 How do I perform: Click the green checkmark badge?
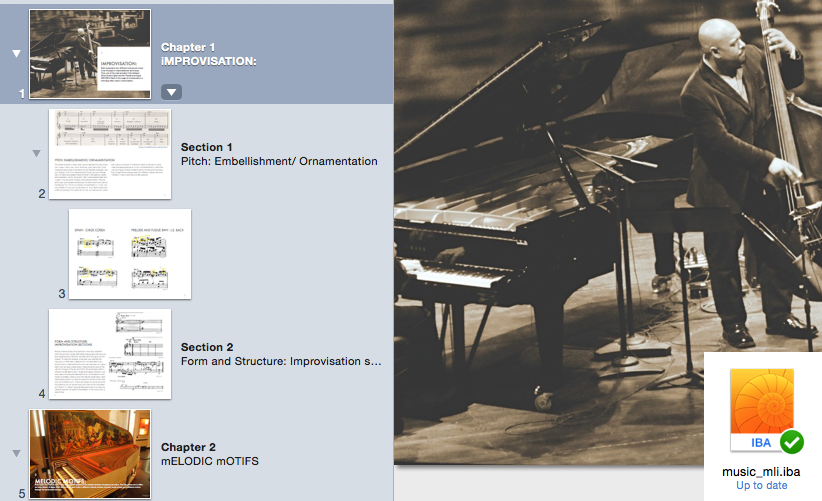point(792,442)
